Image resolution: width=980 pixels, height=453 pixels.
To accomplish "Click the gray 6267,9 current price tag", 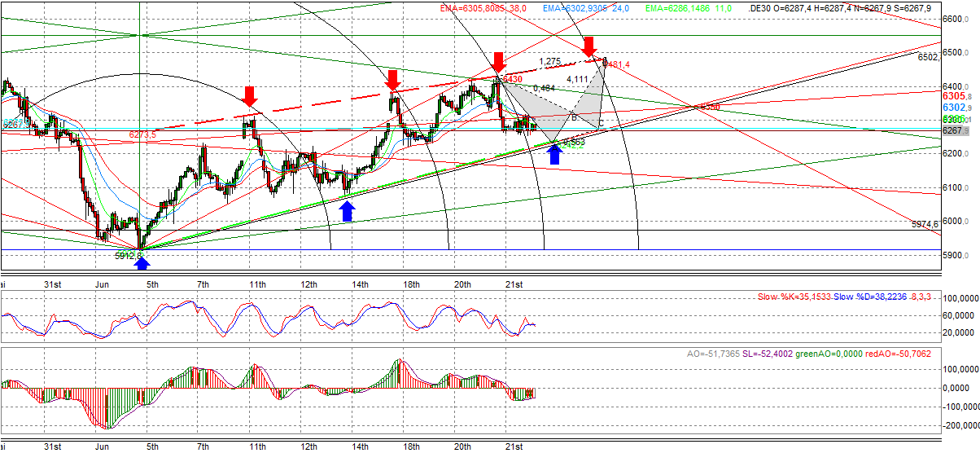I will [x=957, y=130].
